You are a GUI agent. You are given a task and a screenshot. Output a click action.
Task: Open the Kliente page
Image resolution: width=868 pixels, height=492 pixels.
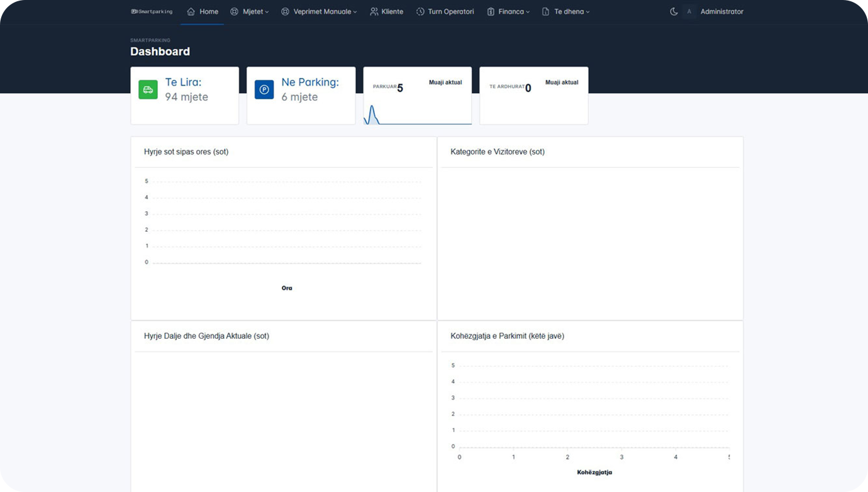tap(392, 11)
